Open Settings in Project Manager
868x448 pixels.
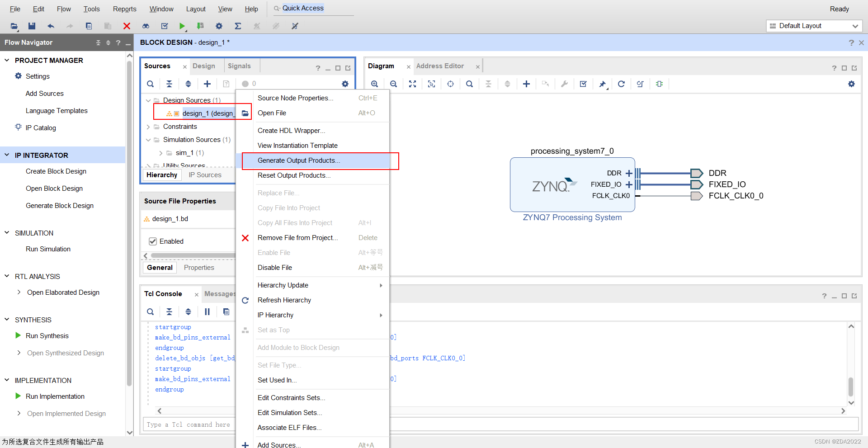(x=38, y=76)
